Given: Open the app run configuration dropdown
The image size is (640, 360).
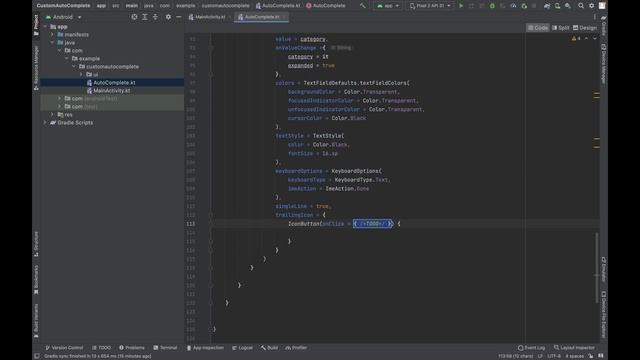Looking at the screenshot, I should pos(388,6).
